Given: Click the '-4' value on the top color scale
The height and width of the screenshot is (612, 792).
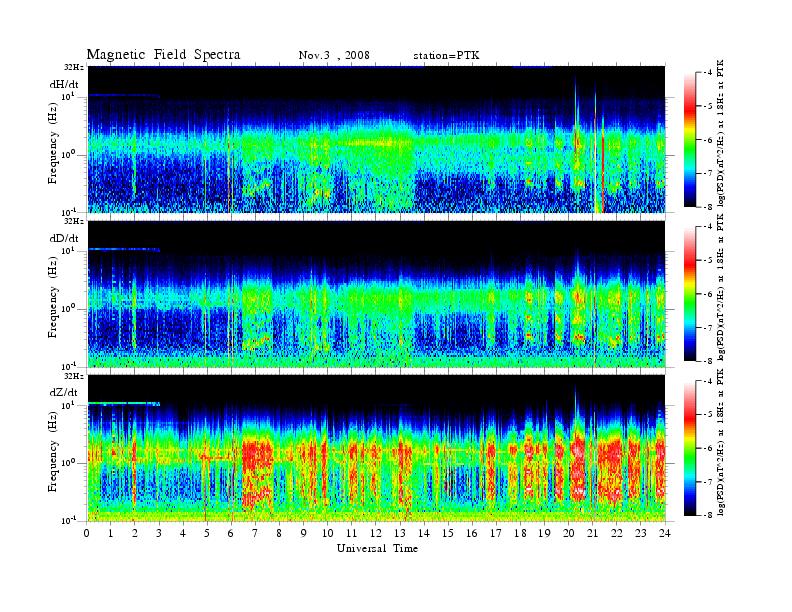Looking at the screenshot, I should point(707,73).
